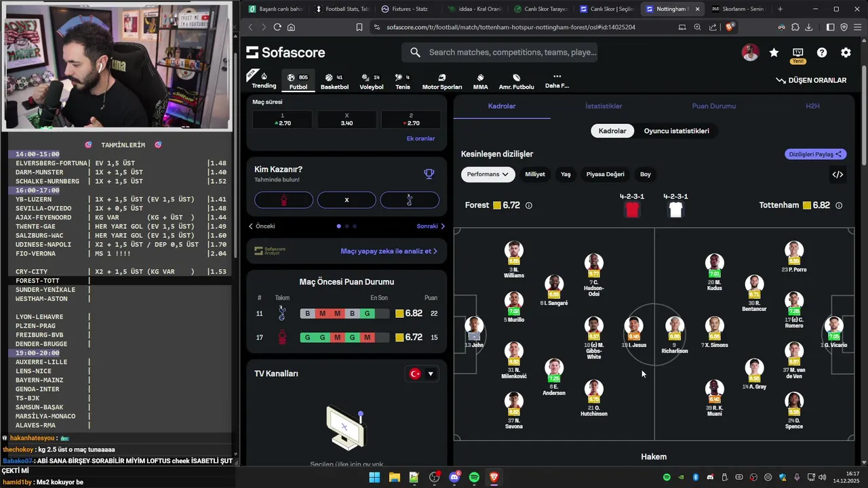Go to browser home page icon
Screen dimensions: 868x488
click(x=291, y=27)
